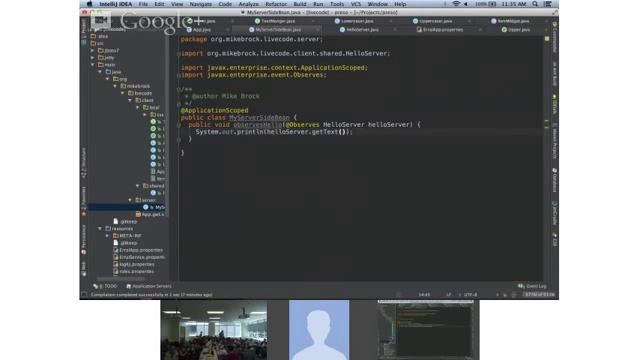The height and width of the screenshot is (360, 640).
Task: Collapse the main folder in project tree
Action: 93,64
